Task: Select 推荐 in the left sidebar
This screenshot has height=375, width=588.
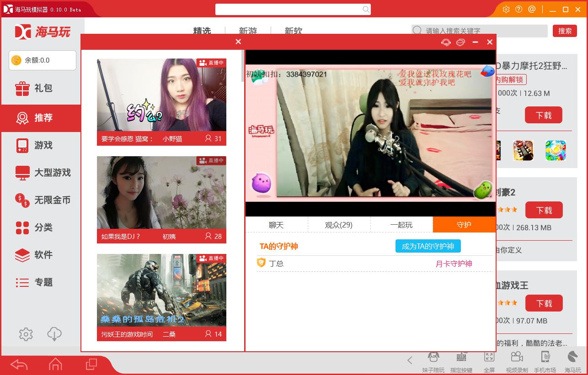Action: (40, 118)
